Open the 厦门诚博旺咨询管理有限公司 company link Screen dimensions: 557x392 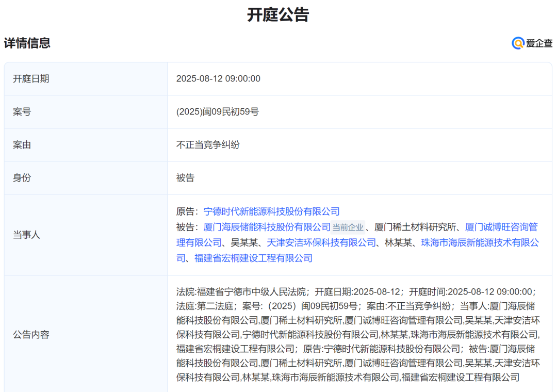tap(501, 227)
